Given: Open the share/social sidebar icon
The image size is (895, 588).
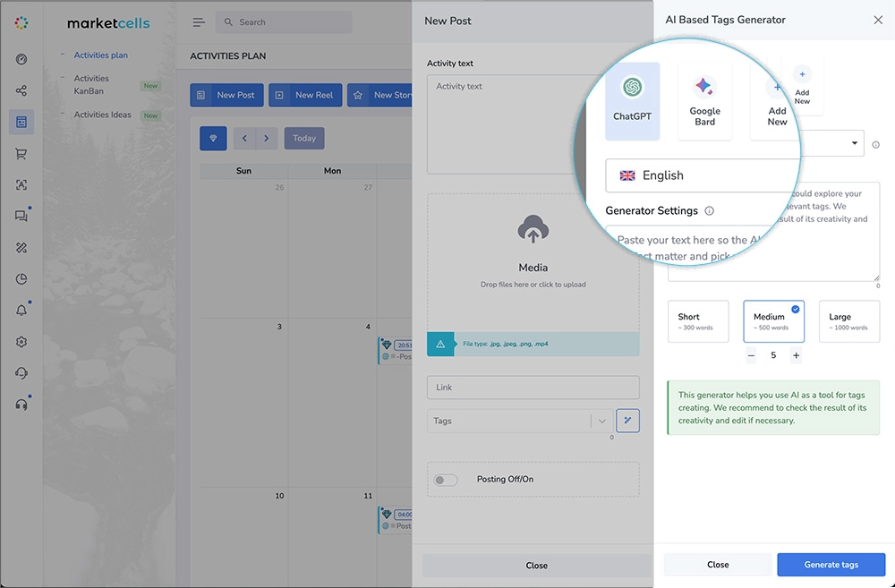Looking at the screenshot, I should pos(21,90).
